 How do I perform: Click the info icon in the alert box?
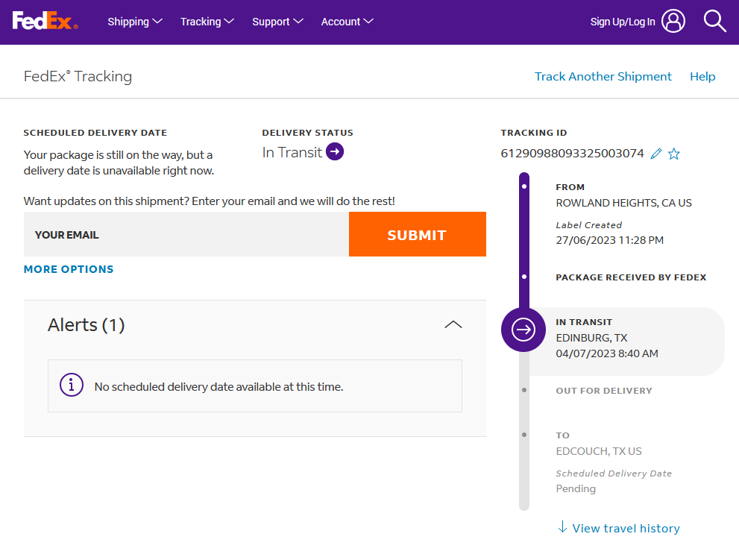tap(72, 386)
